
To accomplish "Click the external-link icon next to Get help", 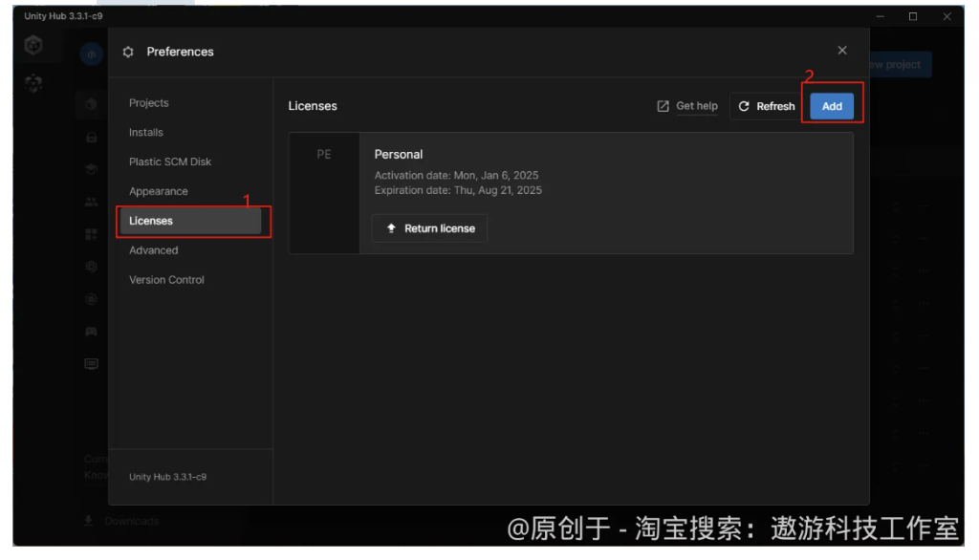I will pos(663,106).
